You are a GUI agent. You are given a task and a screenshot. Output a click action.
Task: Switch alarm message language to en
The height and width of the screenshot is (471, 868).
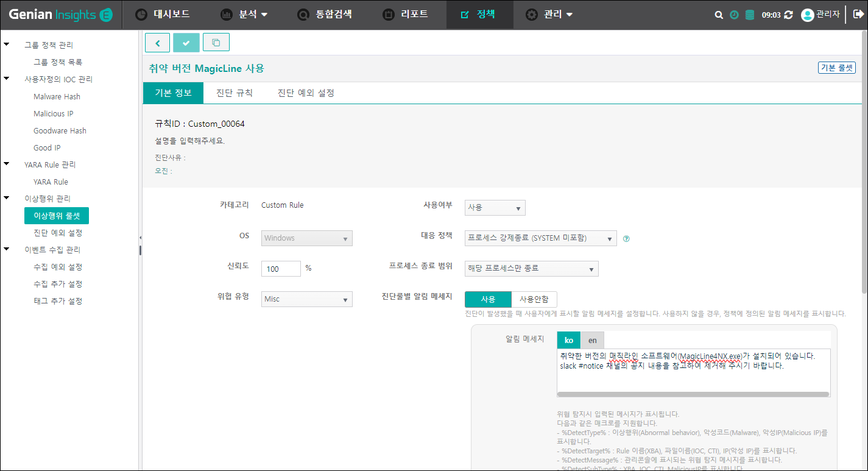[592, 340]
